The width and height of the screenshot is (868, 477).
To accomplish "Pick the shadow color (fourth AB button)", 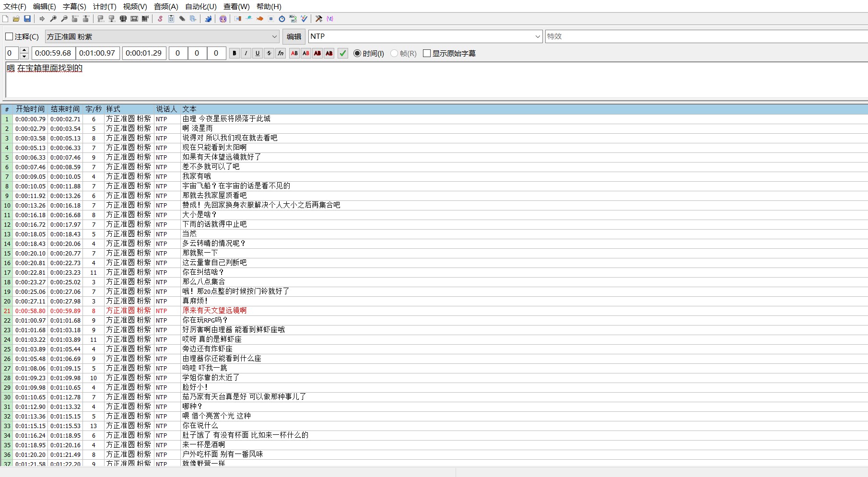I will (x=329, y=53).
